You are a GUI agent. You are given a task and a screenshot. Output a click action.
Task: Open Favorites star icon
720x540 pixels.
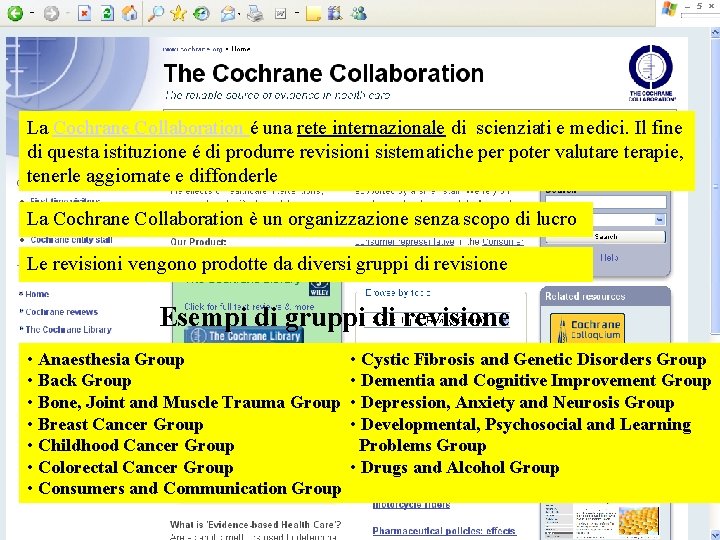[x=178, y=13]
